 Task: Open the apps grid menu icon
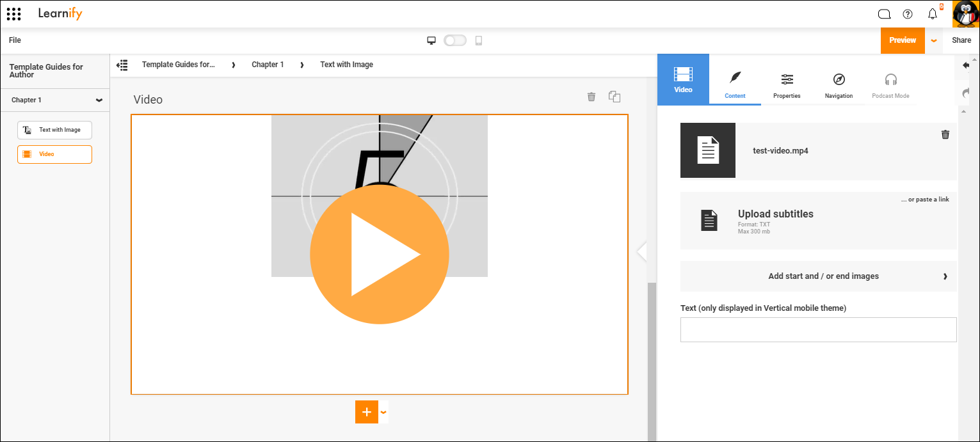coord(13,13)
